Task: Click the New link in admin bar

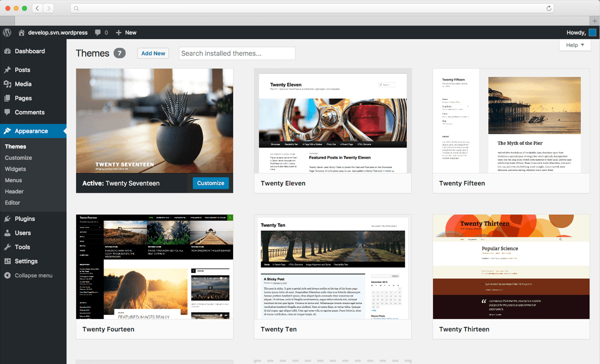Action: tap(131, 32)
